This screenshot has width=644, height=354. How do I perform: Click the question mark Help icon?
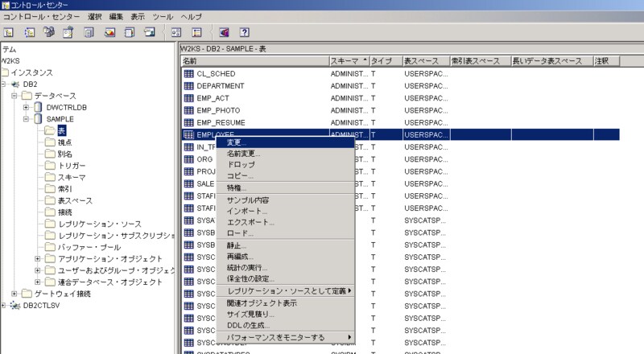(245, 32)
